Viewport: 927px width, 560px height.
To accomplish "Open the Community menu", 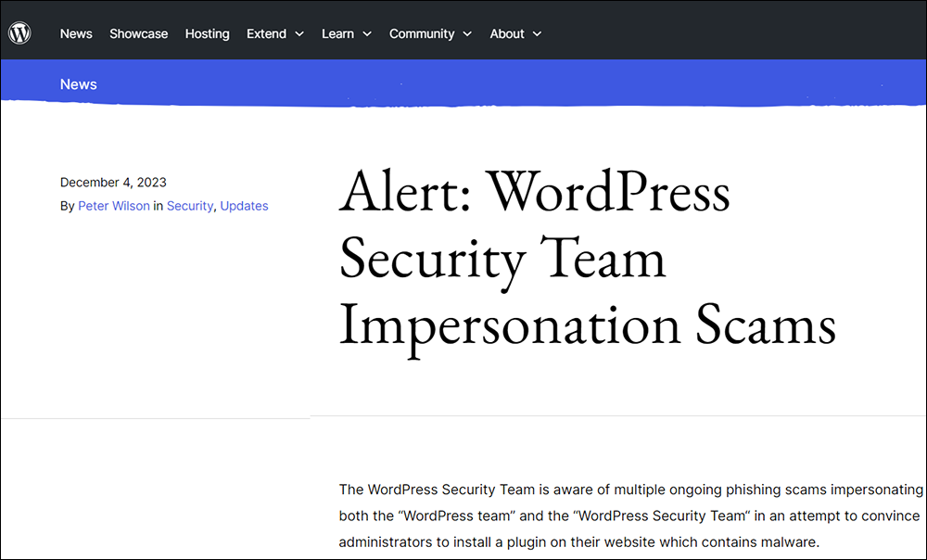I will coord(422,33).
